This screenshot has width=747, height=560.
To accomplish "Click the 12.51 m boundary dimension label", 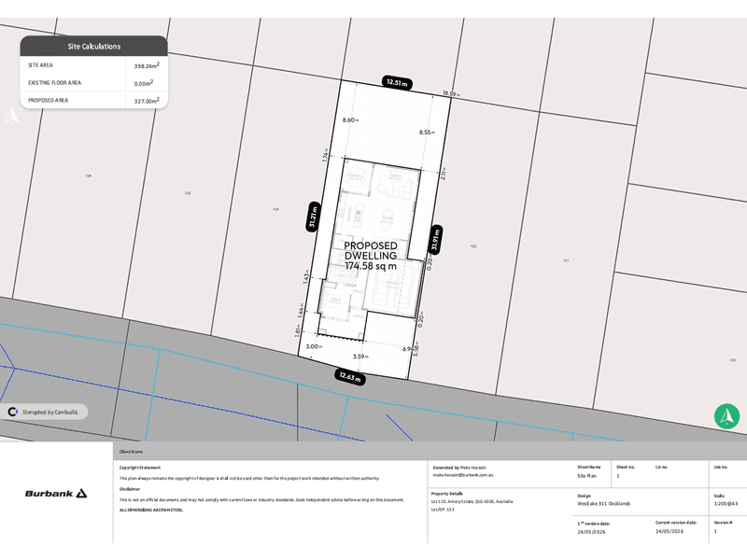I will (397, 83).
